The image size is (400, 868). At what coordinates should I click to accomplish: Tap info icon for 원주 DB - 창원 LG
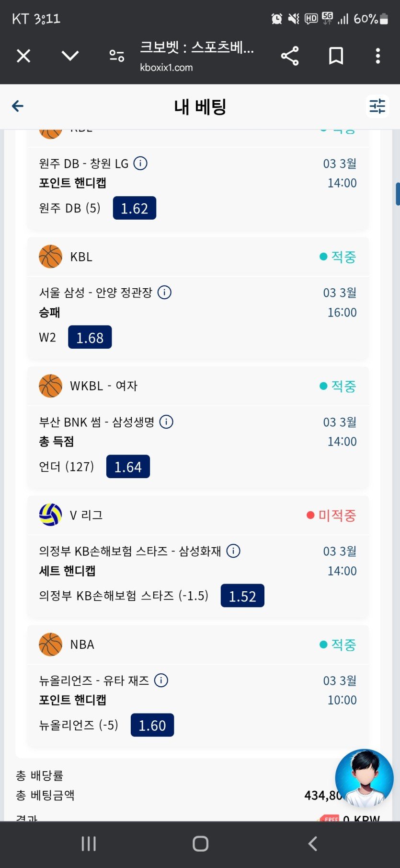click(140, 164)
